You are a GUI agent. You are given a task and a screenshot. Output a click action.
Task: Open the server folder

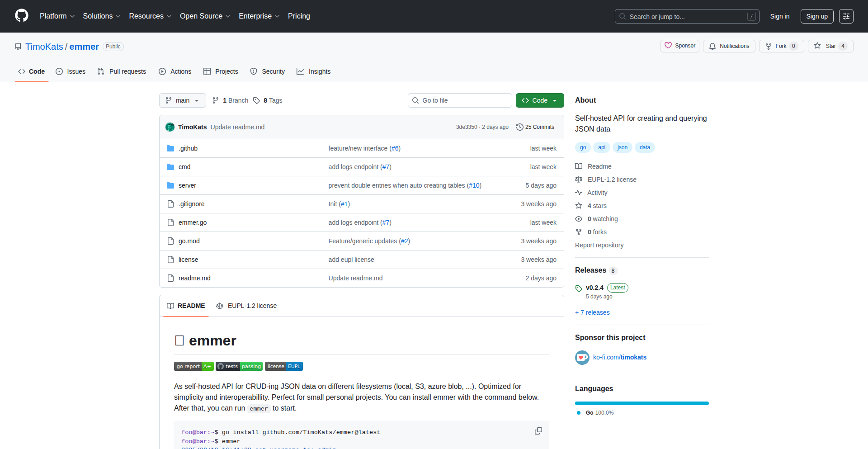(x=187, y=185)
